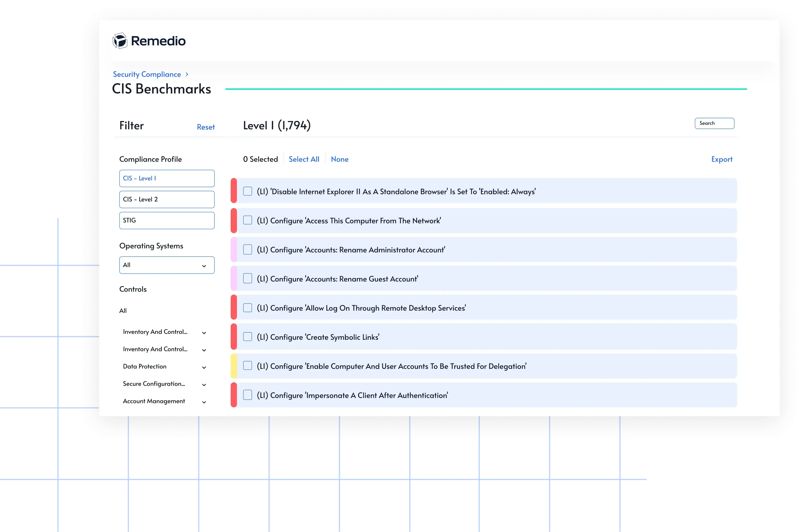Select the CIS - Level 2 compliance profile
This screenshot has height=532, width=805.
(167, 199)
